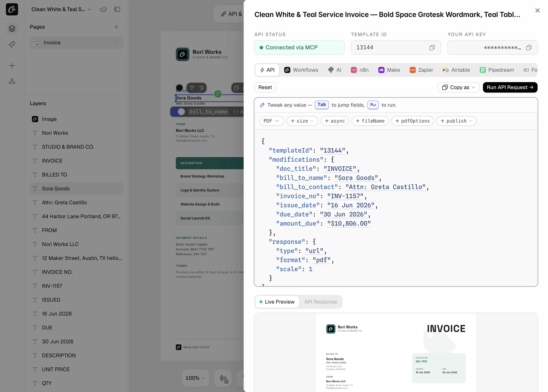The image size is (548, 392).
Task: Open the Layers stack icon in sidebar
Action: [12, 29]
